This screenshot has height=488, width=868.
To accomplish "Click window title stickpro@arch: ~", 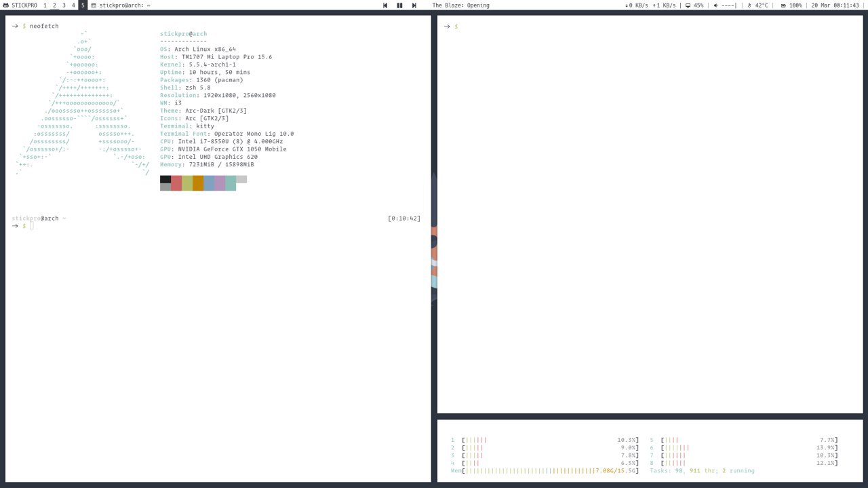I will coord(125,5).
